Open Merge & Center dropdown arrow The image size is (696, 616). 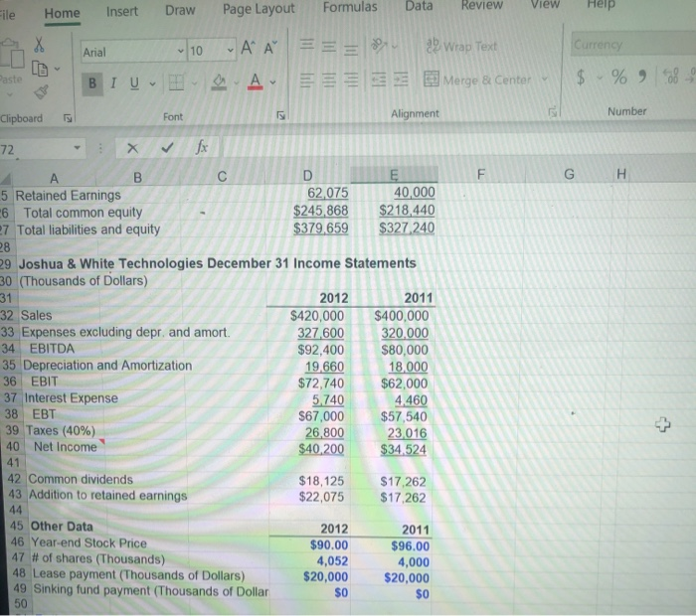[x=544, y=79]
